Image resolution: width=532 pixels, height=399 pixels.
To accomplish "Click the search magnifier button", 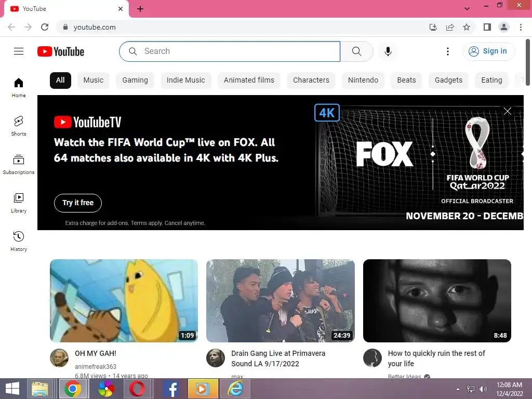I will (356, 51).
